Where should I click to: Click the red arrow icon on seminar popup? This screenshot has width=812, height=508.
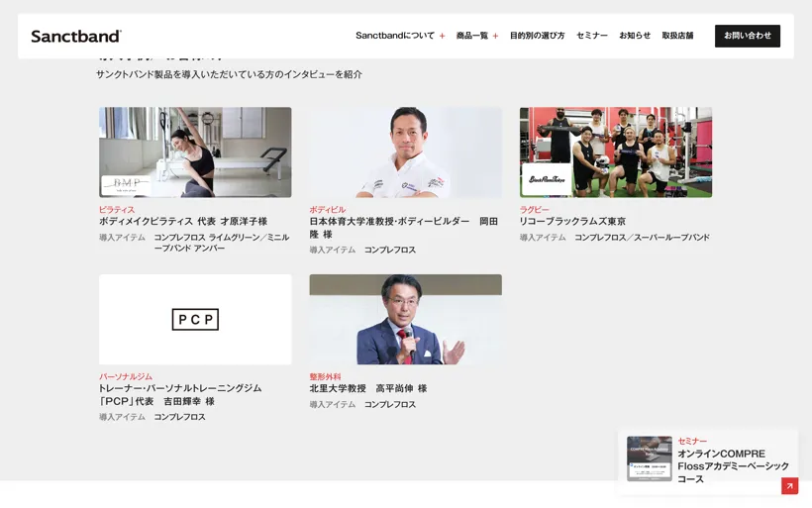click(x=790, y=486)
